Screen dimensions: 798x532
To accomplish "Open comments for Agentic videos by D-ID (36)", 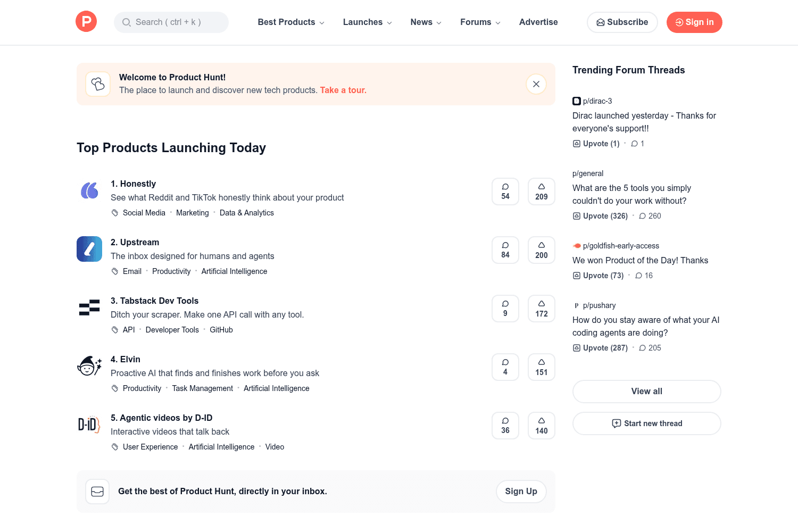I will coord(505,426).
